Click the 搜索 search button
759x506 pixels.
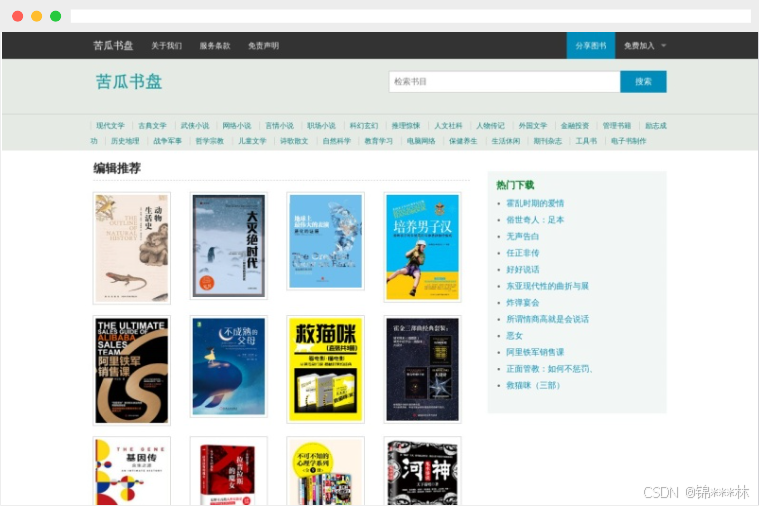[643, 81]
